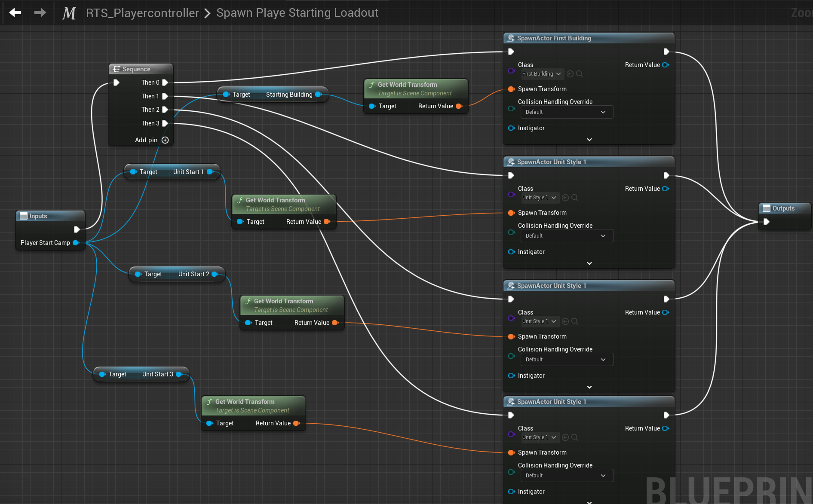Click the browse magnifier icon beside First Building class

(580, 74)
